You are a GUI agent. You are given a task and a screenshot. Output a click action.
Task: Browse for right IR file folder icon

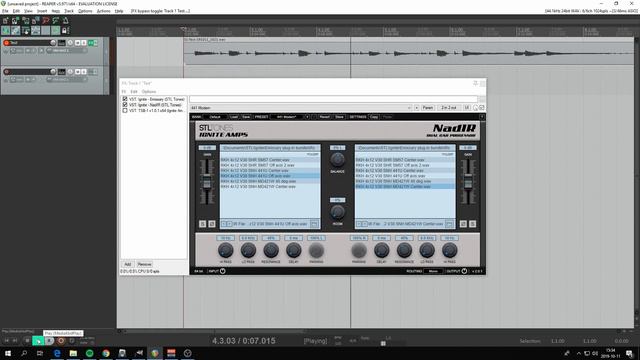[x=449, y=224]
